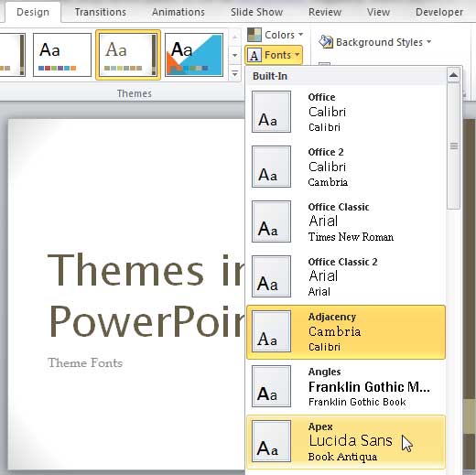
Task: Open the Transitions ribbon tab
Action: tap(101, 12)
